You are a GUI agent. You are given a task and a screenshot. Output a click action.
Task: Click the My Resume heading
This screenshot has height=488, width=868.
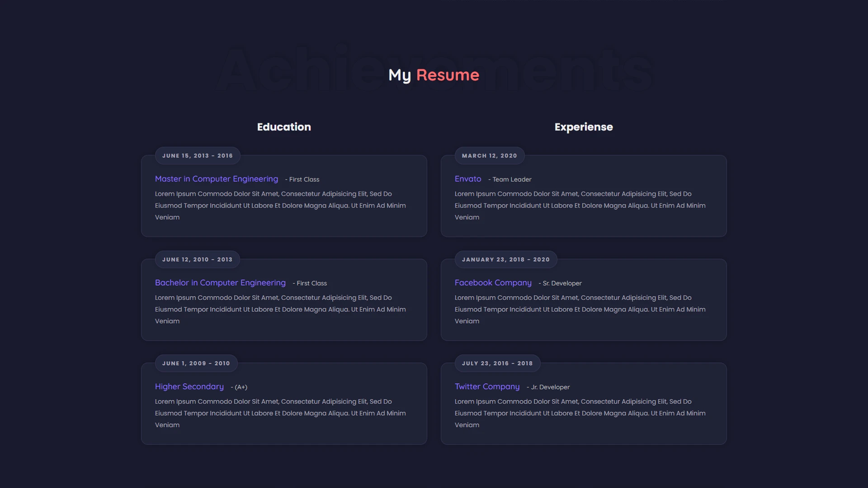click(434, 75)
